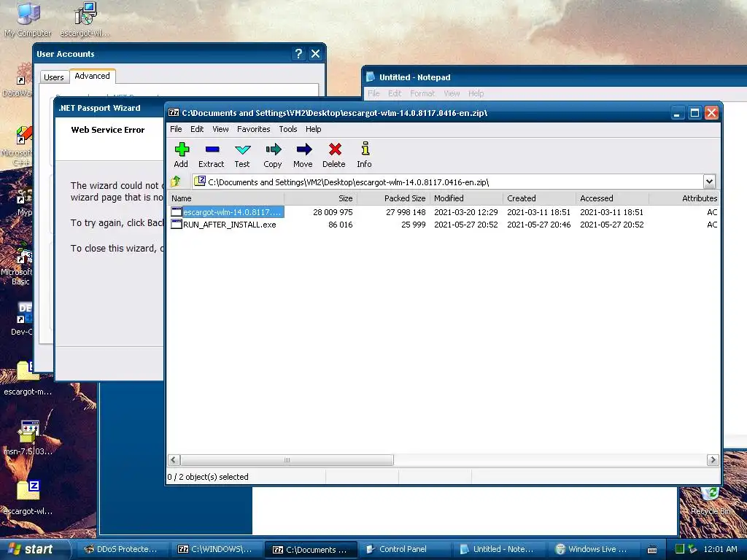Open the Favorites menu
Viewport: 747px width, 560px height.
tap(253, 129)
